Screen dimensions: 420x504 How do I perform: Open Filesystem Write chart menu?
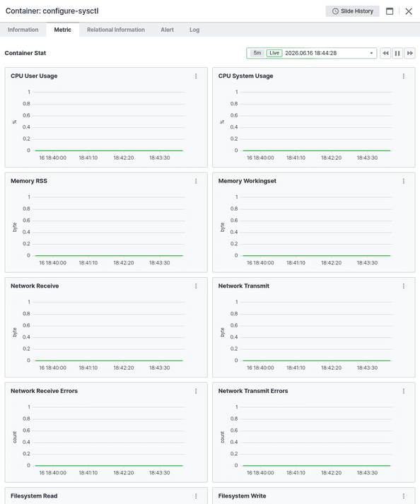click(x=404, y=496)
